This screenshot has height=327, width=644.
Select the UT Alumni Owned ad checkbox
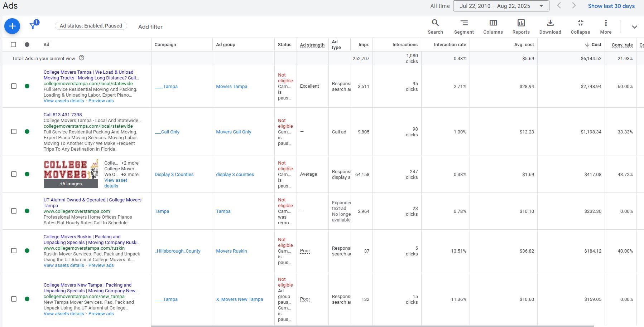coord(14,211)
